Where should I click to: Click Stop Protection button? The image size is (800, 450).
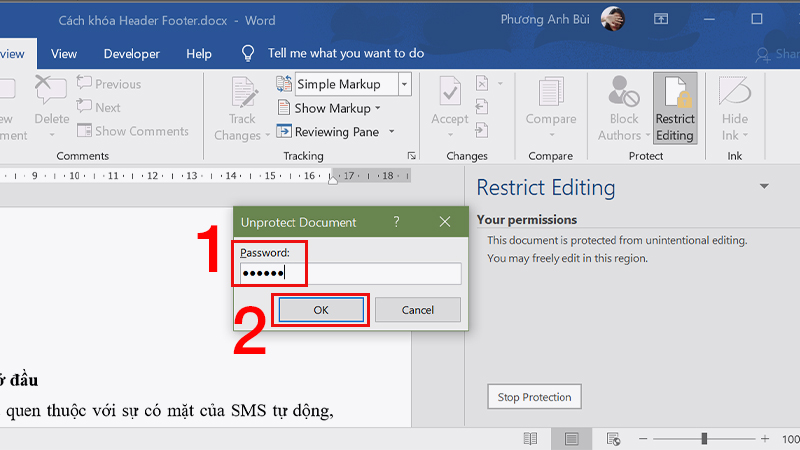(534, 397)
